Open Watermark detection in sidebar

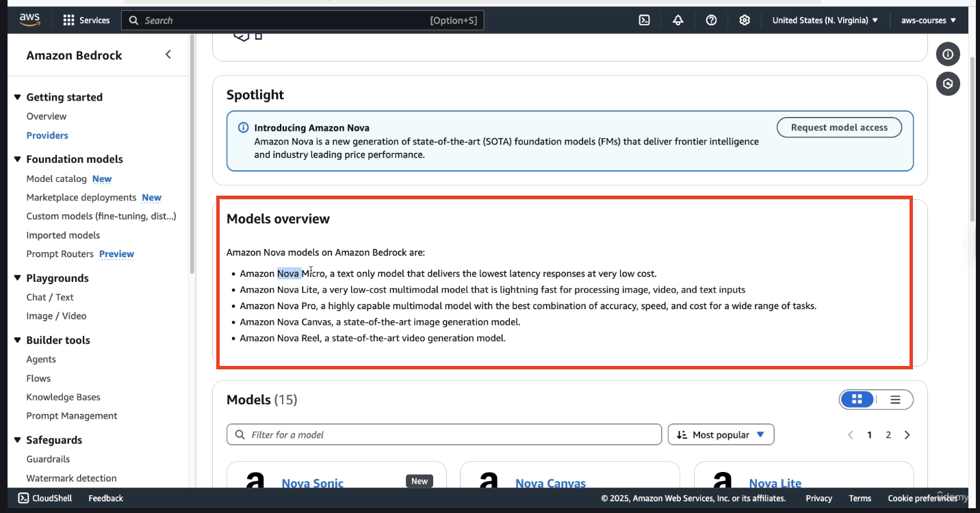point(71,478)
